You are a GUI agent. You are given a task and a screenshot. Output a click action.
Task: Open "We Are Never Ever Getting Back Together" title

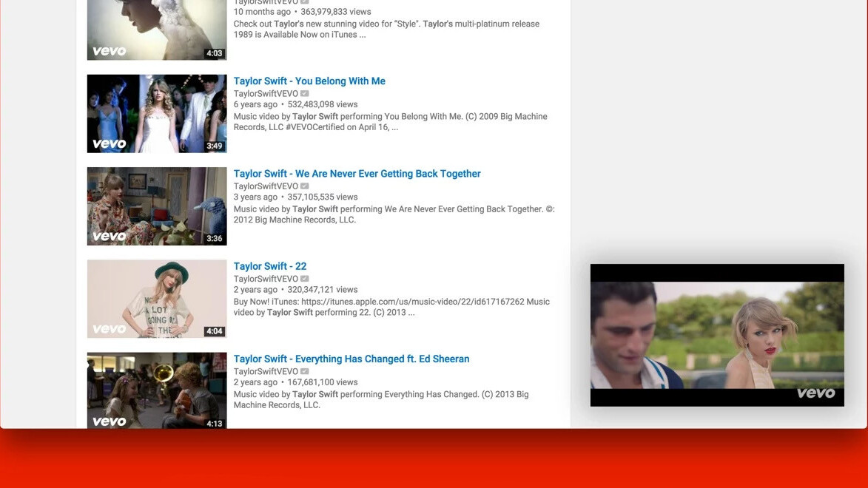click(x=357, y=174)
